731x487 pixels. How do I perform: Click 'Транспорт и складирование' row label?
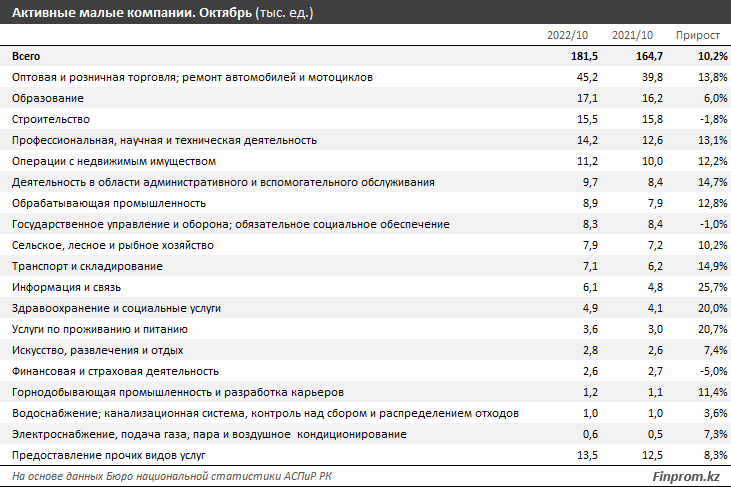click(87, 266)
